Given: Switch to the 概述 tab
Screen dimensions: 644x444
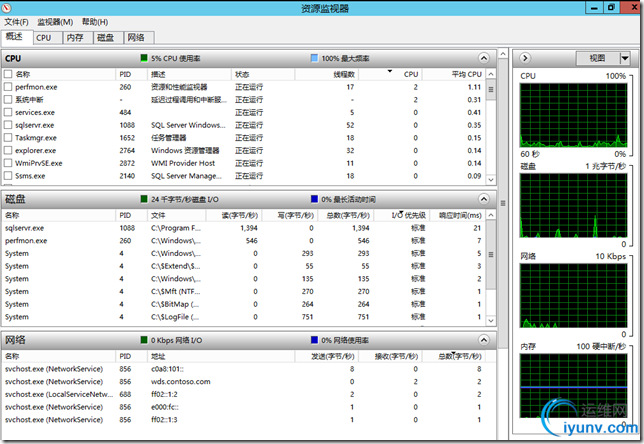Looking at the screenshot, I should pyautogui.click(x=16, y=37).
